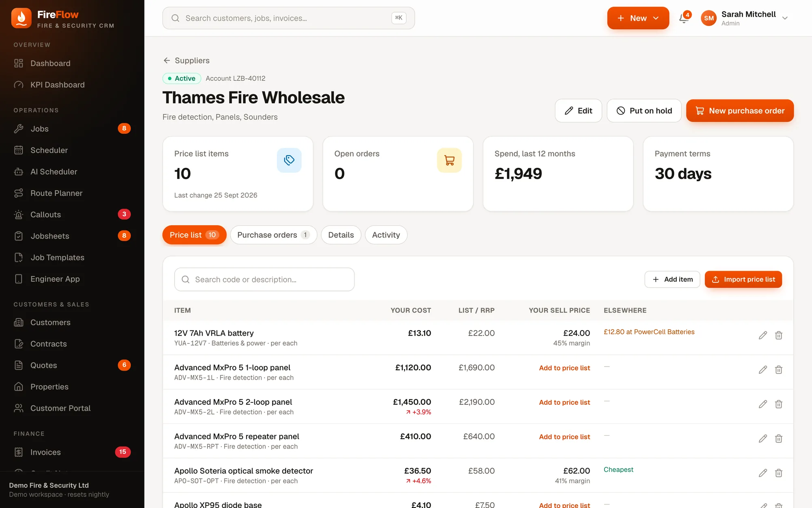
Task: Open Scheduler in the sidebar
Action: point(72,150)
